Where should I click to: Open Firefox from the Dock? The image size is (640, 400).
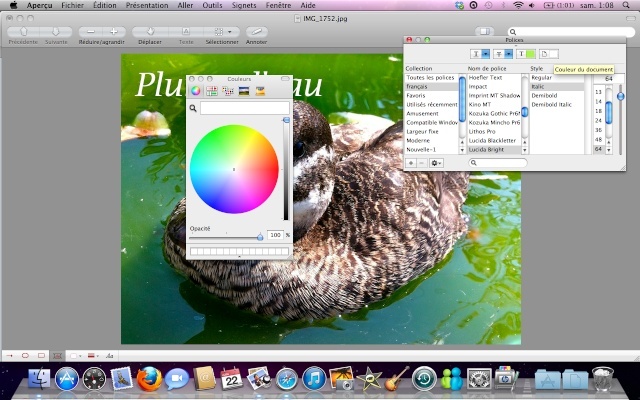coord(149,378)
